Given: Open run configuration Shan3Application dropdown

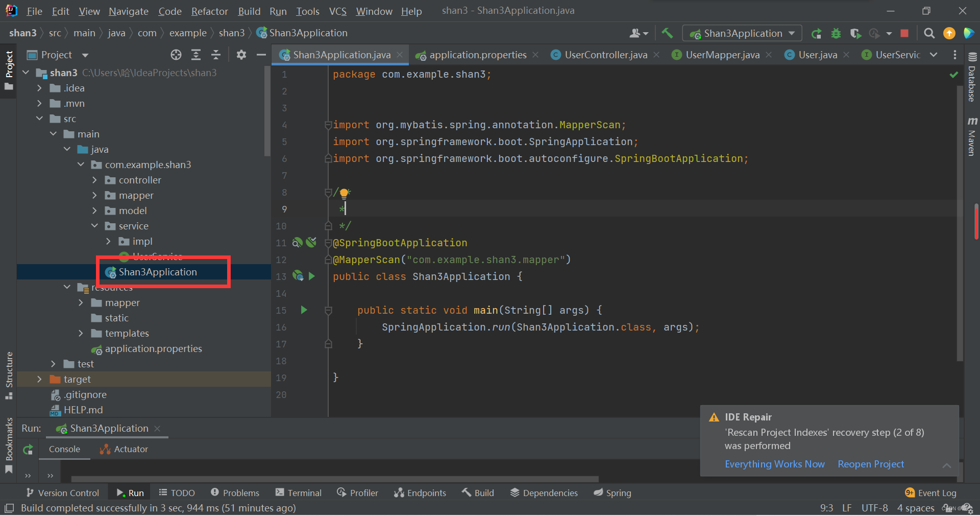Looking at the screenshot, I should (742, 33).
